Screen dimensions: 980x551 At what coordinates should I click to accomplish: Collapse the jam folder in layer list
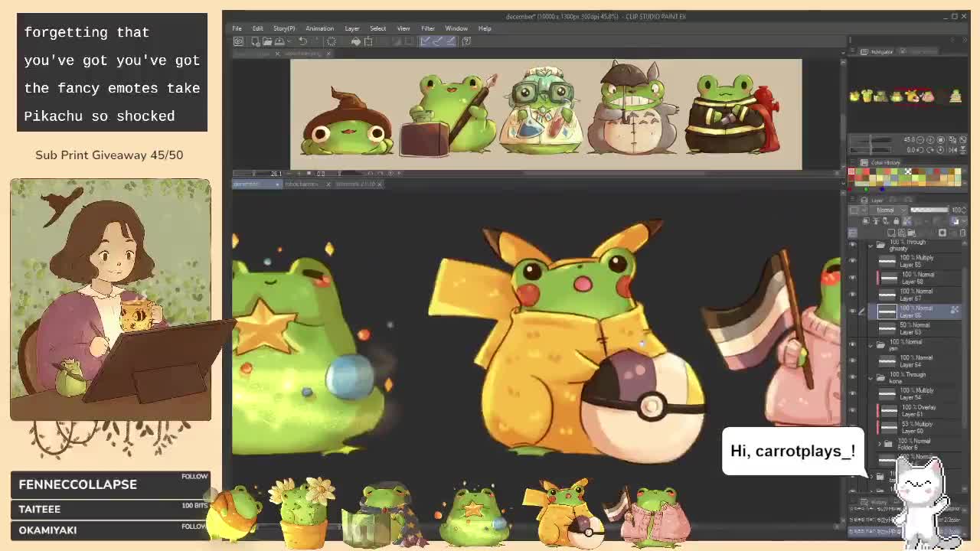(x=871, y=344)
